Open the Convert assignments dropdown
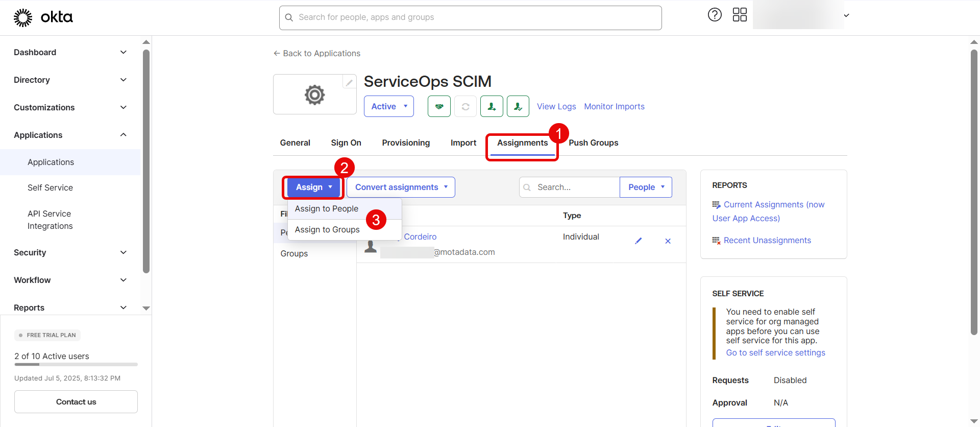 [x=401, y=187]
